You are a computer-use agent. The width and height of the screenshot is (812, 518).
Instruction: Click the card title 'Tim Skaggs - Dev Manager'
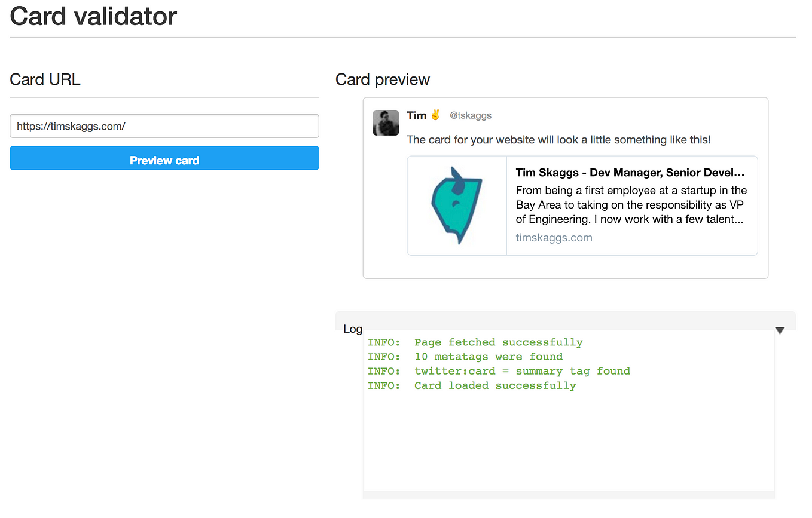[x=630, y=172]
